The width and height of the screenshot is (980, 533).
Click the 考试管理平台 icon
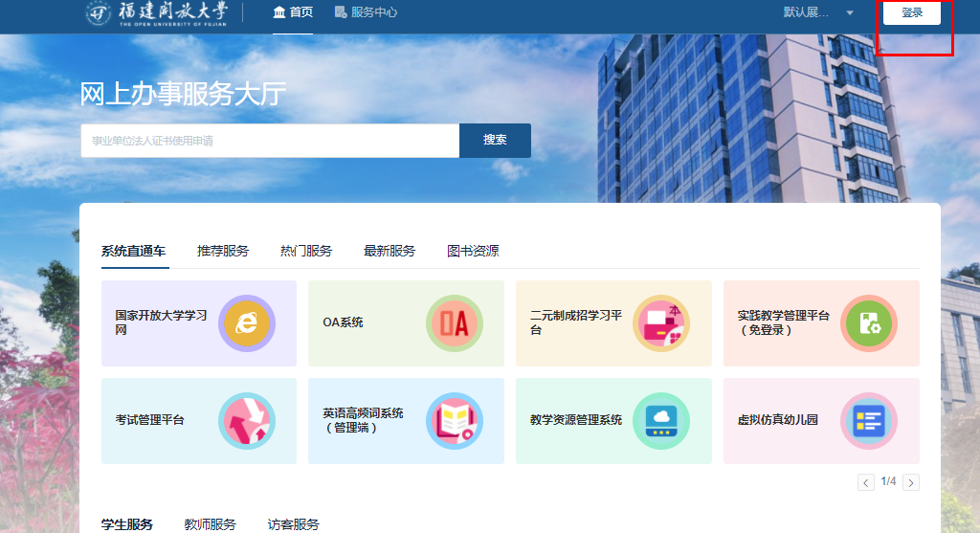point(247,421)
